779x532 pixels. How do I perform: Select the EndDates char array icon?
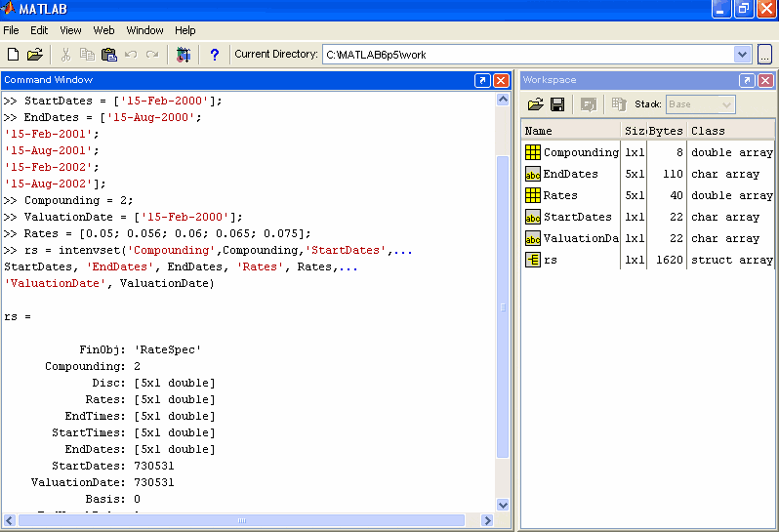coord(533,174)
